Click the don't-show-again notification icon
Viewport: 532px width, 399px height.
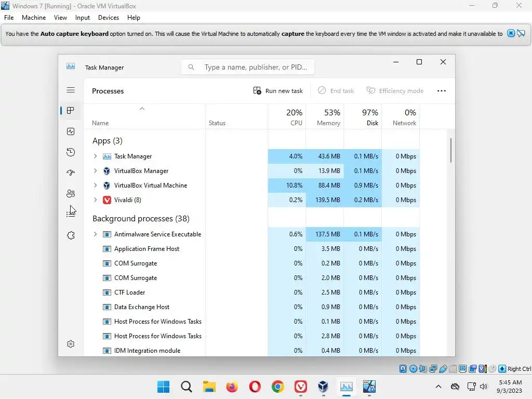(x=521, y=33)
